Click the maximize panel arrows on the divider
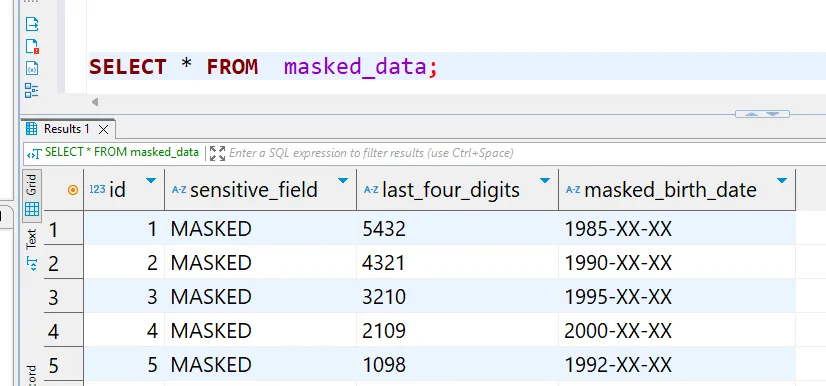Viewport: 826px width, 386px height. pyautogui.click(x=762, y=114)
